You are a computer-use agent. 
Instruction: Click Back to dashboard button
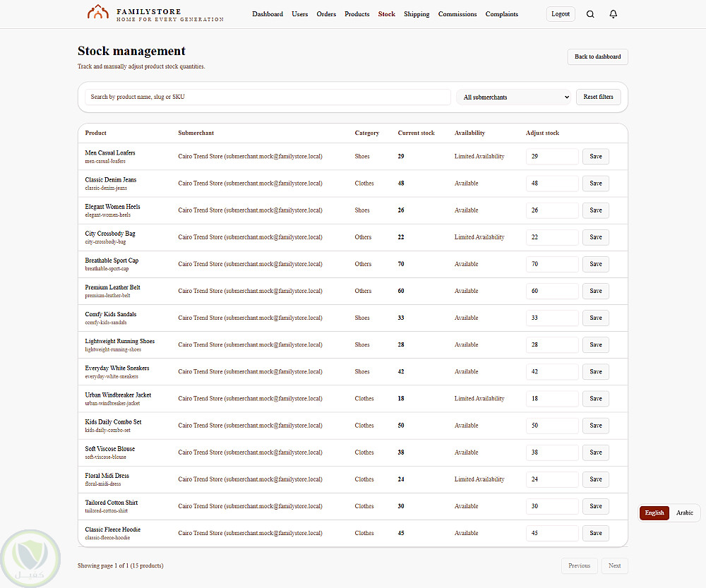click(597, 56)
